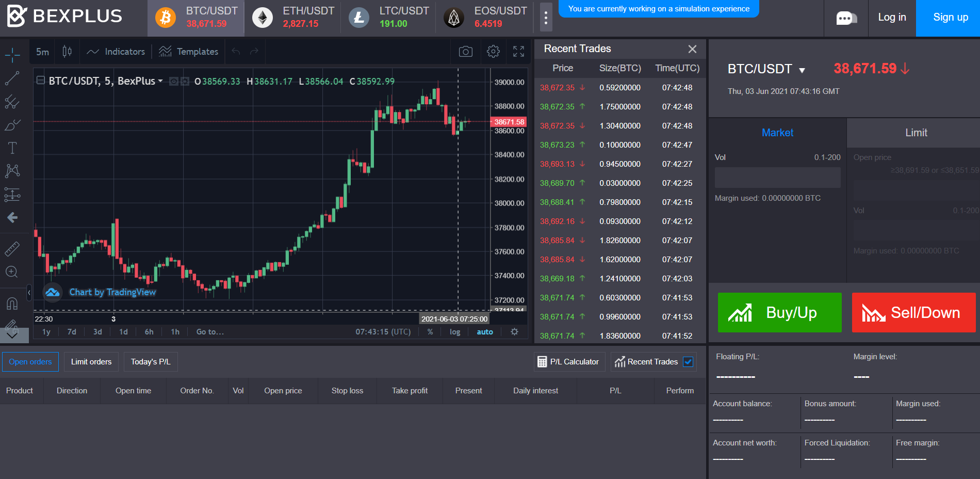Uncheck the Recent Trades checkbox
Screen dimensions: 980x479
[688, 362]
